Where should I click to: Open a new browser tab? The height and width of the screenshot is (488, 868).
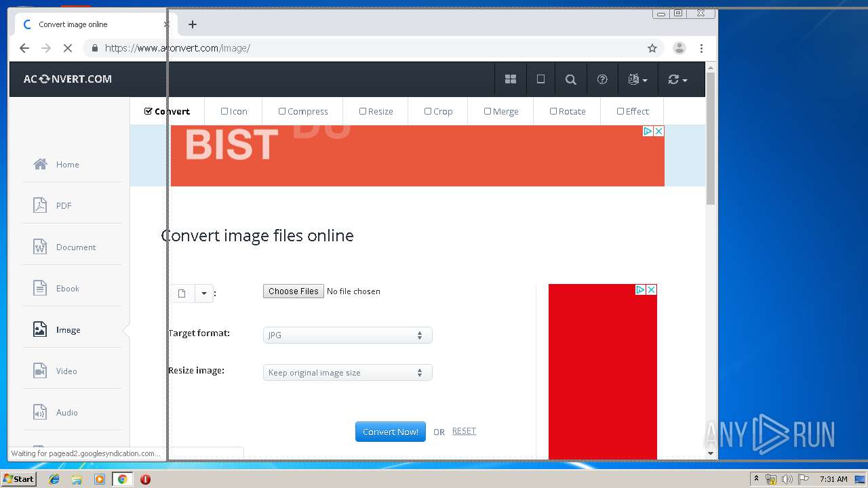pos(193,24)
